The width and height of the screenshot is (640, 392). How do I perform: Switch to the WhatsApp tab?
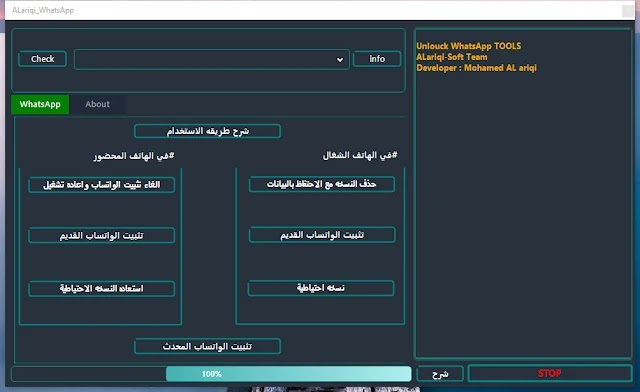pyautogui.click(x=40, y=104)
